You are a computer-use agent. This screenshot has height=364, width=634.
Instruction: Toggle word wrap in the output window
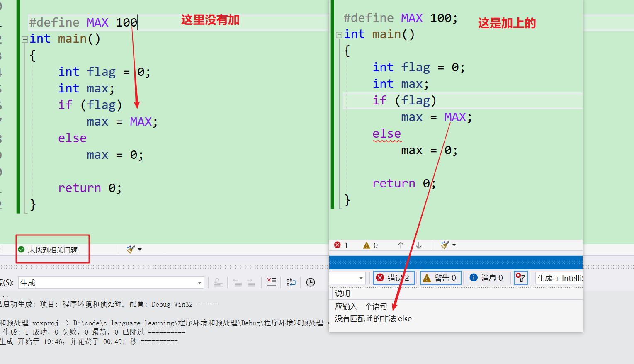291,282
